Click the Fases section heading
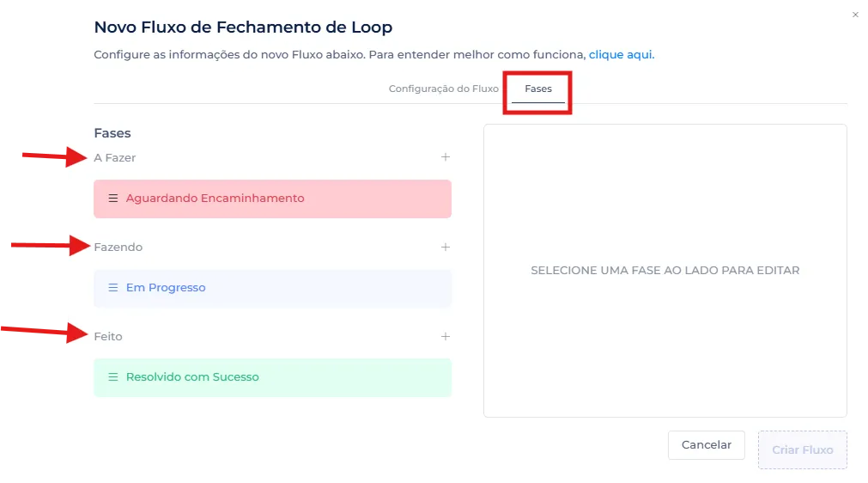Screen dimensions: 868x483 pos(112,133)
